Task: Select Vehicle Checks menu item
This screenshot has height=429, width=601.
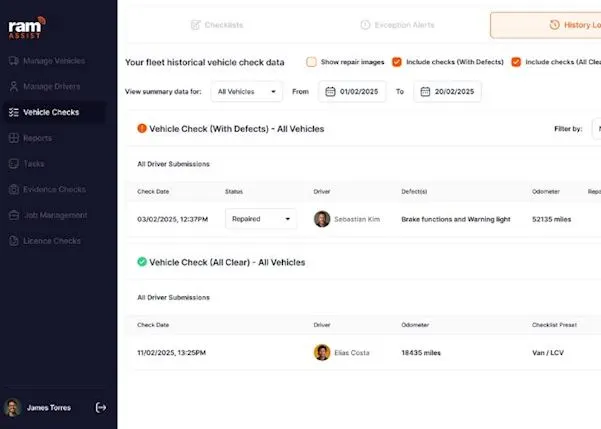Action: [x=54, y=112]
